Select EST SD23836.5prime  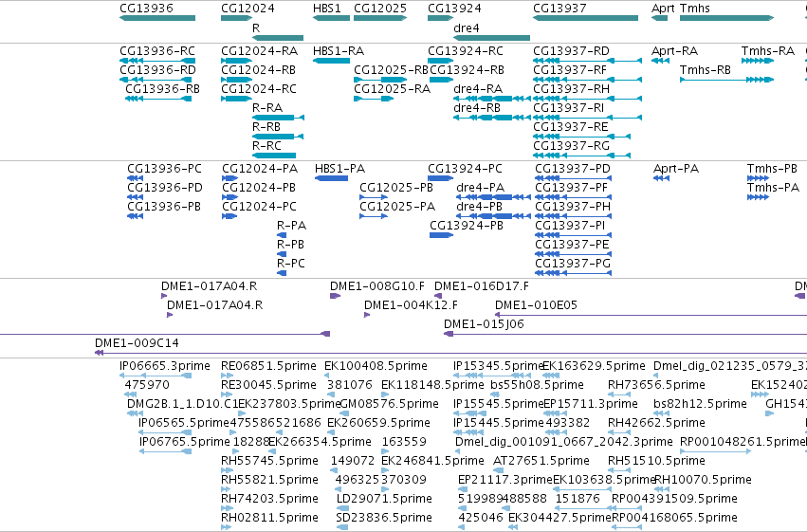[x=342, y=527]
